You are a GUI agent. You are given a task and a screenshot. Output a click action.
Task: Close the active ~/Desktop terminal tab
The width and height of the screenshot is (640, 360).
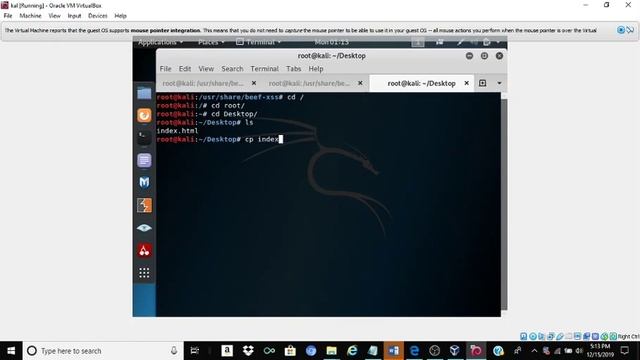[467, 83]
